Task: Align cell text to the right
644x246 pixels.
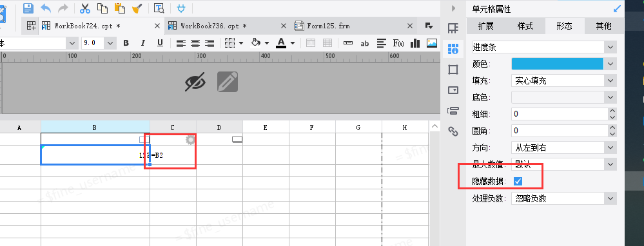Action: [210, 43]
